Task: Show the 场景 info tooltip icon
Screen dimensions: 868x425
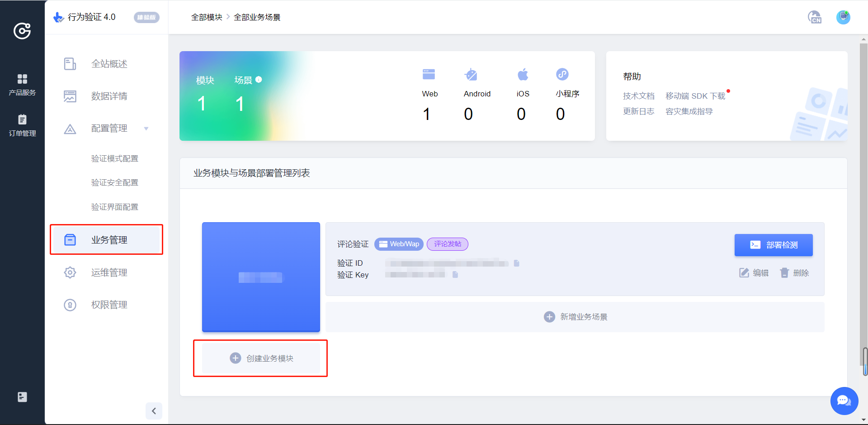Action: click(259, 79)
